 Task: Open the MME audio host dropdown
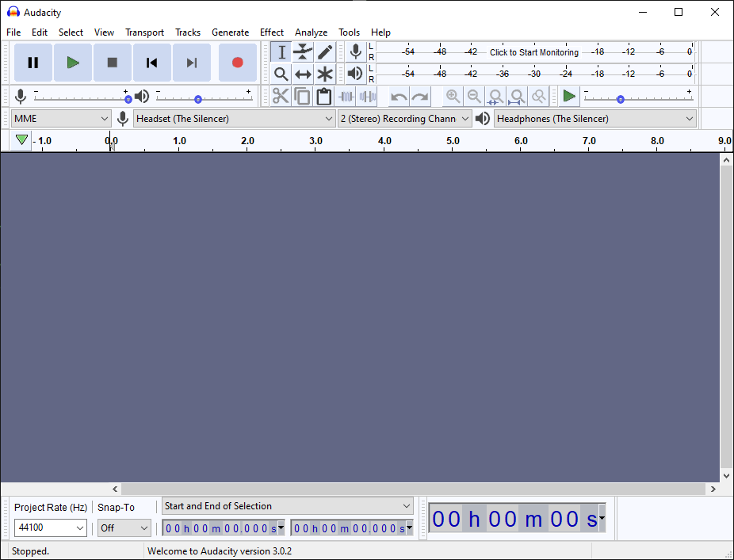click(x=61, y=119)
